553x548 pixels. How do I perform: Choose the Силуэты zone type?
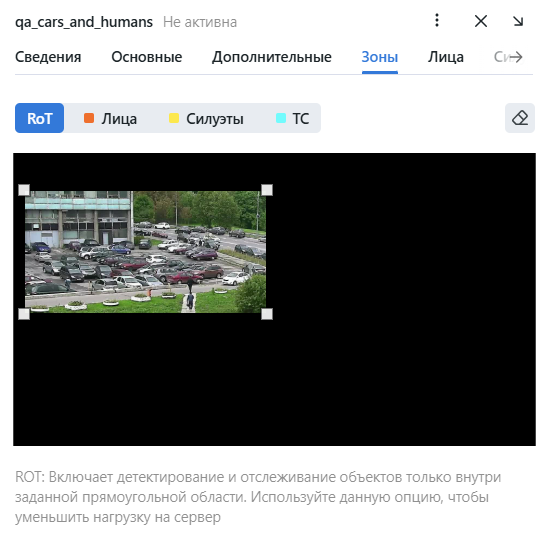[x=206, y=118]
